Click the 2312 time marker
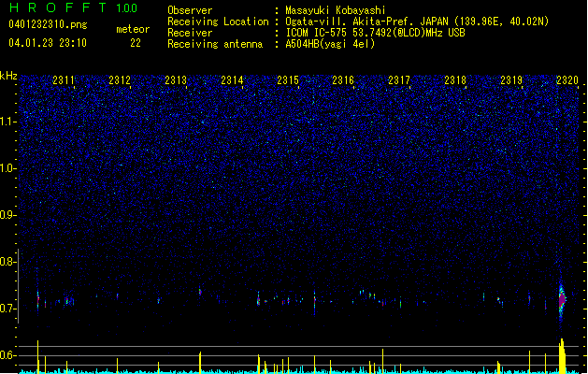Screen dimensions: 588x374 coord(120,79)
